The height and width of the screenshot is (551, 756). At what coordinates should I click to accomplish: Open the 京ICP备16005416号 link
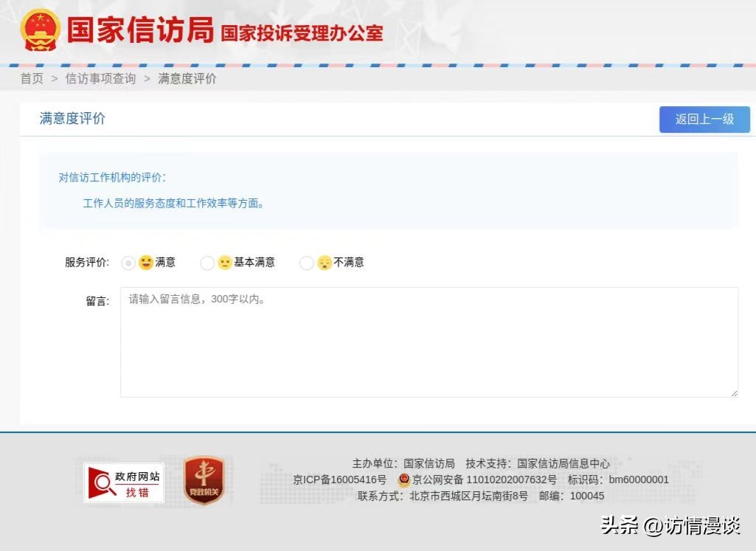[x=339, y=480]
